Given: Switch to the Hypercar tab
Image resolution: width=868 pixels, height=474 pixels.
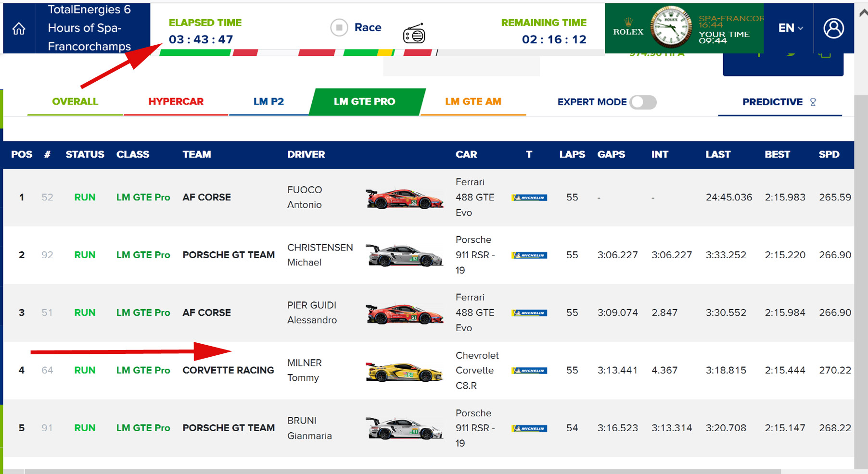Looking at the screenshot, I should point(176,101).
